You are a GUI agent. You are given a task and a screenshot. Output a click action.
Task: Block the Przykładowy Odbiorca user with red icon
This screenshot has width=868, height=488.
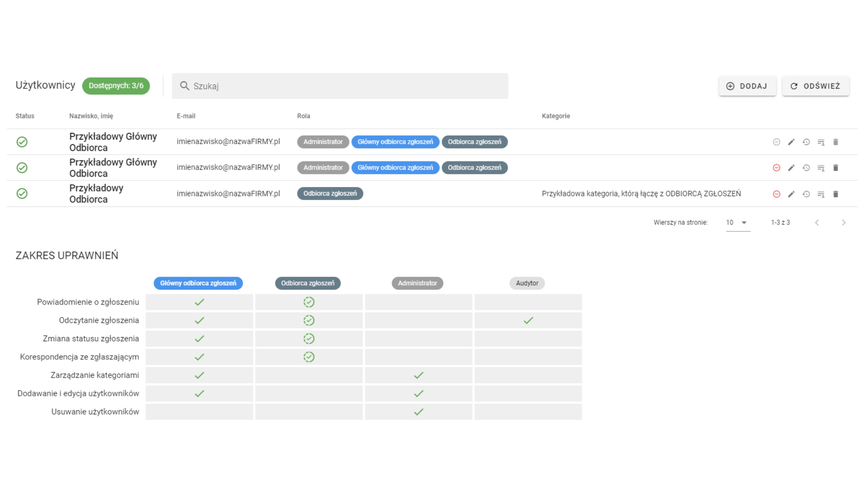776,194
